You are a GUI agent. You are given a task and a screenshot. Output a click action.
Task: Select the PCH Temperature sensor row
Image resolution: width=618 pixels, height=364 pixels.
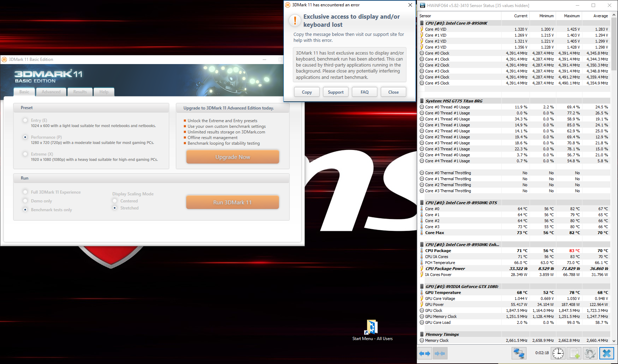pos(514,263)
